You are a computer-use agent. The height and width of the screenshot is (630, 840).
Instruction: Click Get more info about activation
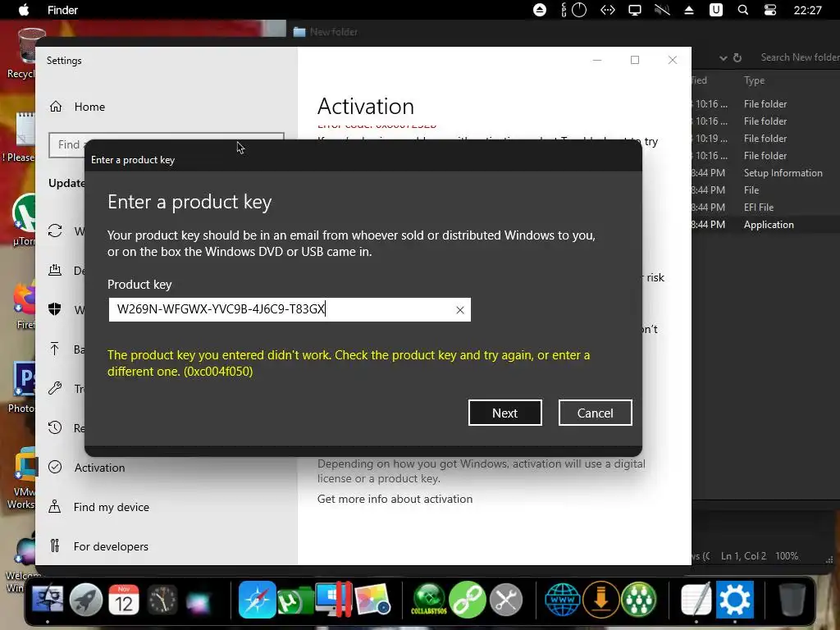tap(395, 499)
